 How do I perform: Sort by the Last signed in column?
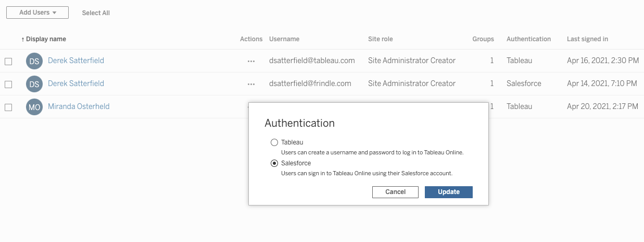tap(587, 39)
